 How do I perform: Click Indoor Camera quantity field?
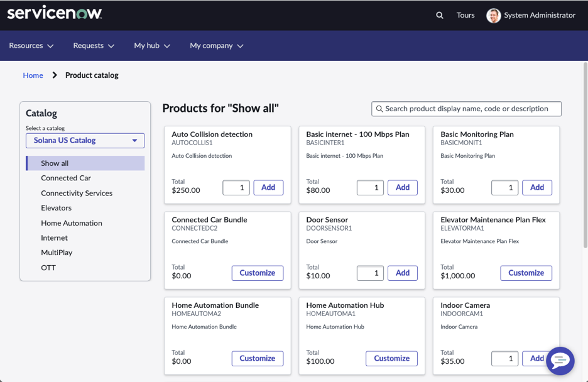[504, 358]
